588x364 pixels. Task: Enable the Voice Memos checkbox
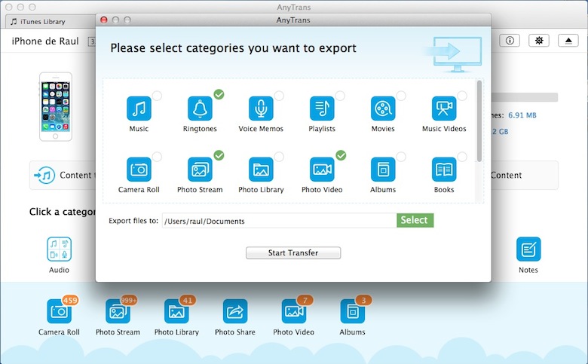click(279, 96)
